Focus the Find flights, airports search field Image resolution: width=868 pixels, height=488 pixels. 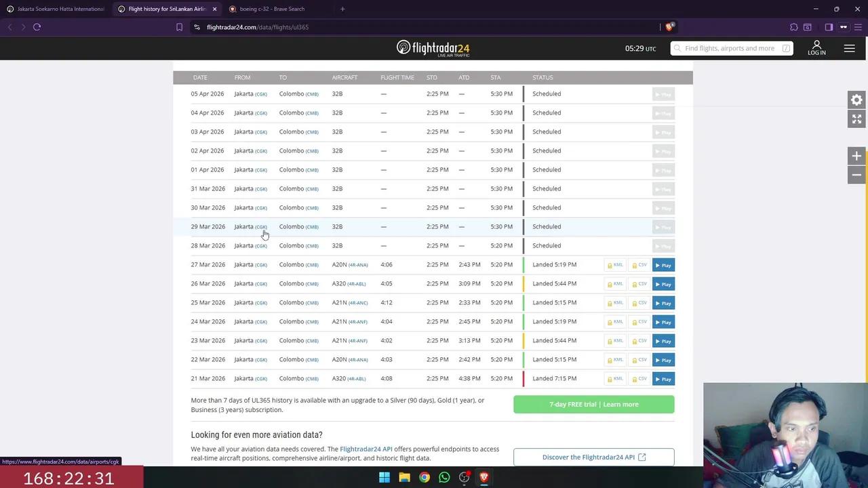click(x=731, y=48)
